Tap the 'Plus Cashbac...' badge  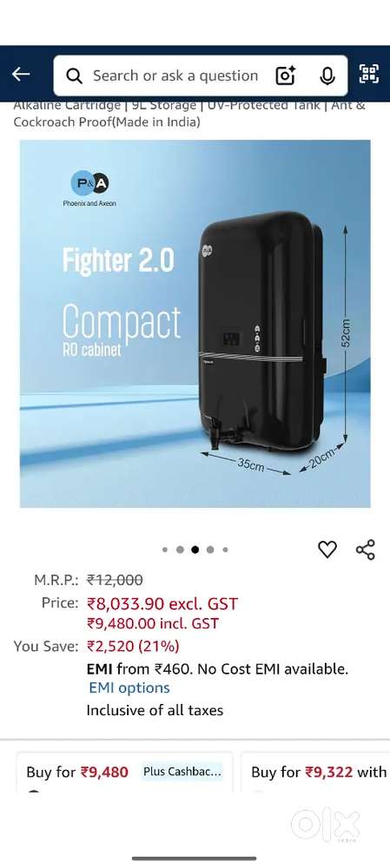pos(182,772)
